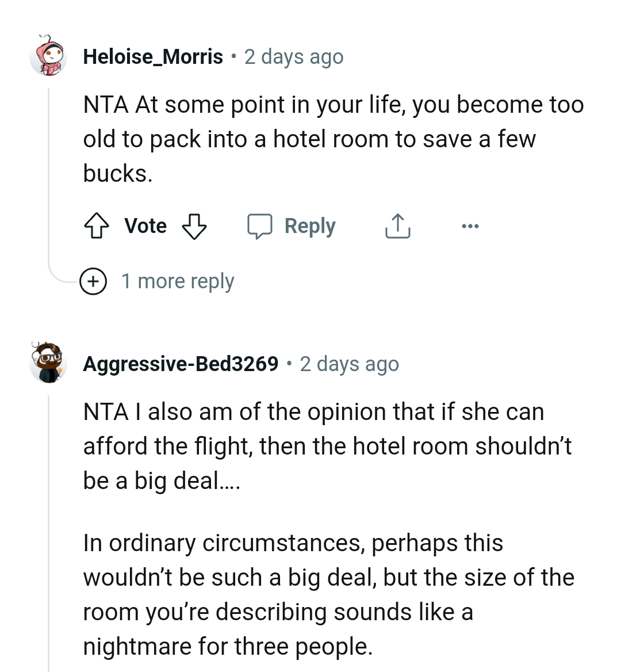Click Heloise_Morris's avatar image

(48, 56)
